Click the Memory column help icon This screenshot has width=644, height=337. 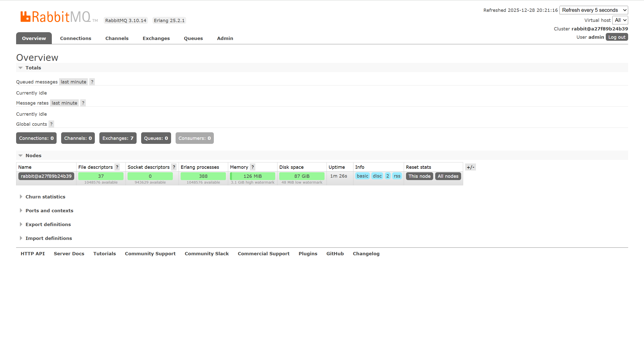[x=253, y=167]
